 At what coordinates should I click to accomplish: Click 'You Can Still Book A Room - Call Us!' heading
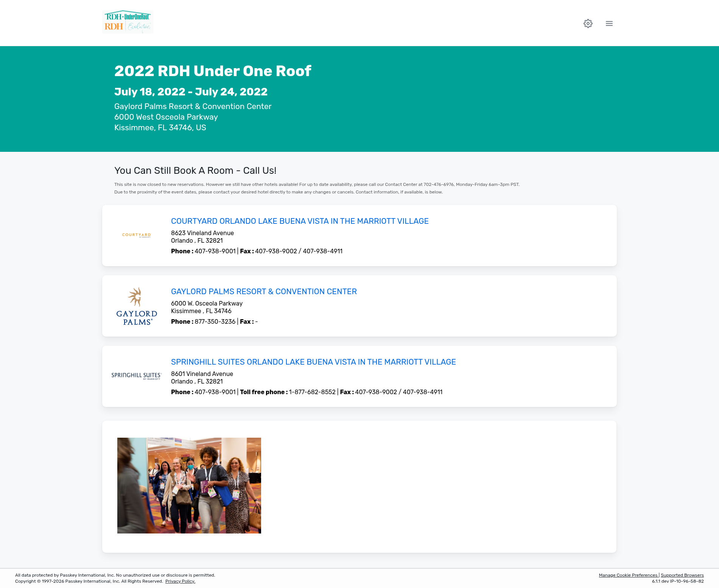(x=195, y=170)
